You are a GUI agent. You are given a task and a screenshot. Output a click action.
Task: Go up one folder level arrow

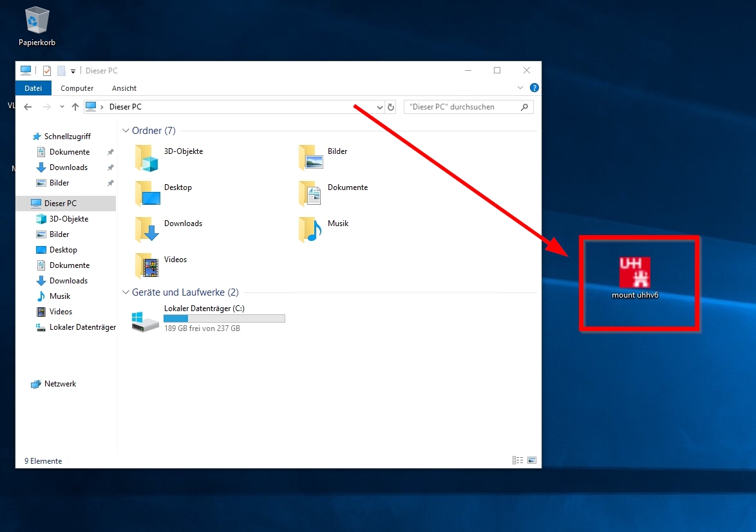click(75, 107)
